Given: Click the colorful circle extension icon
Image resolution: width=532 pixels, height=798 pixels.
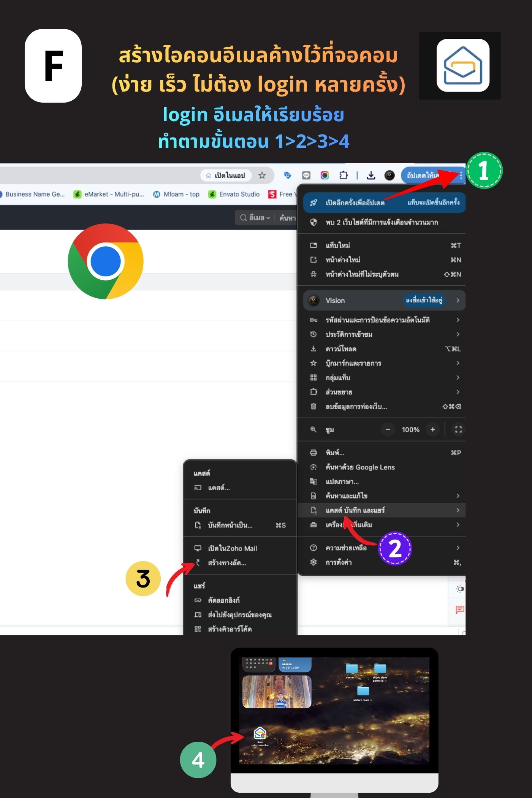Looking at the screenshot, I should coord(325,175).
